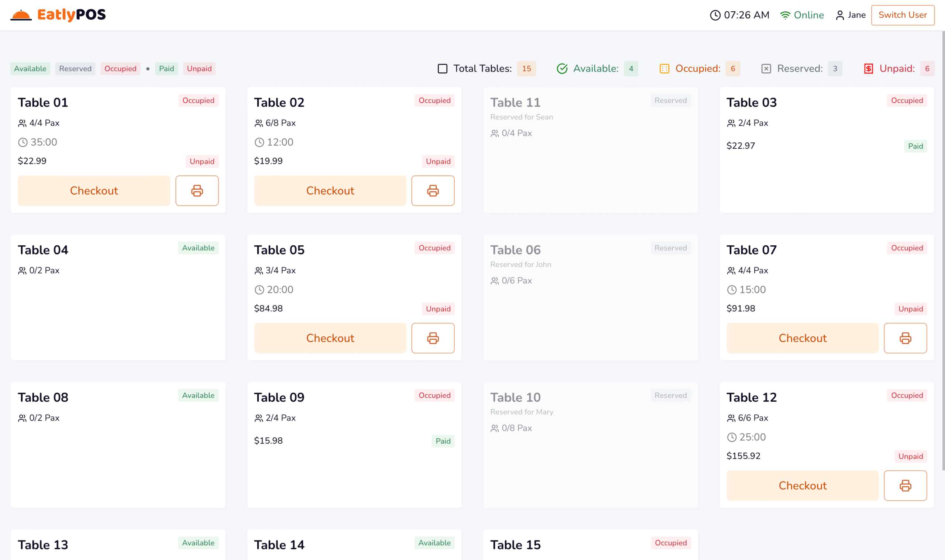Click the clock icon beside 07:26 AM
The height and width of the screenshot is (560, 945).
coord(715,15)
